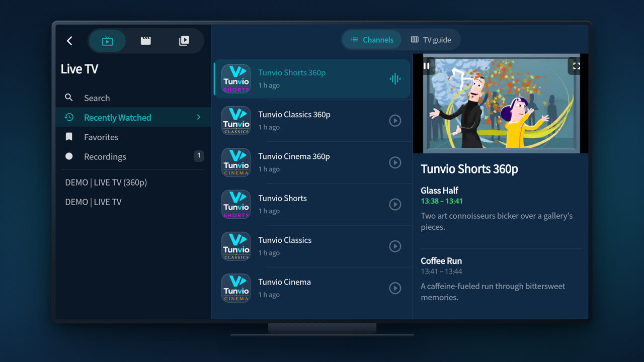Switch to the Movies clapperboard icon
This screenshot has height=362, width=644.
146,41
